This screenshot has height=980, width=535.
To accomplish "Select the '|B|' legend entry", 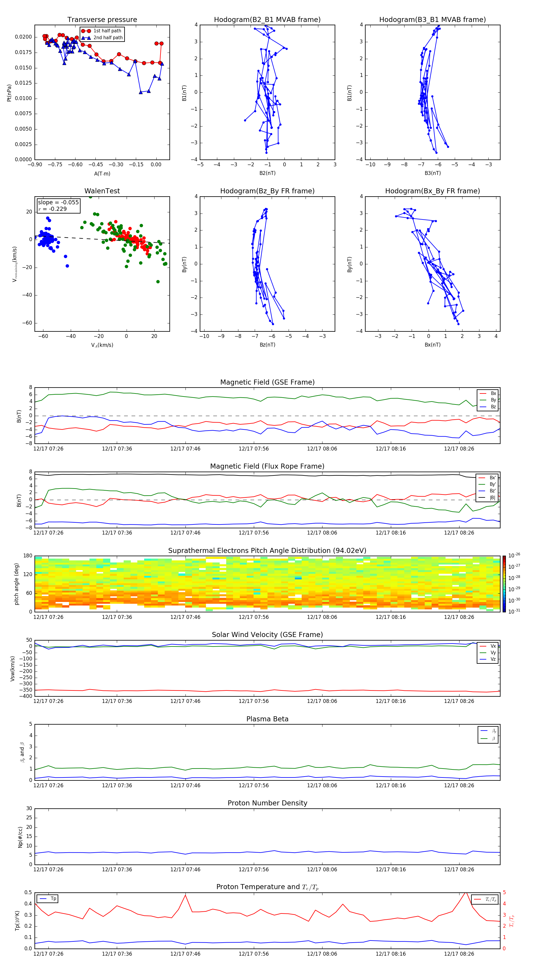I will pyautogui.click(x=487, y=498).
